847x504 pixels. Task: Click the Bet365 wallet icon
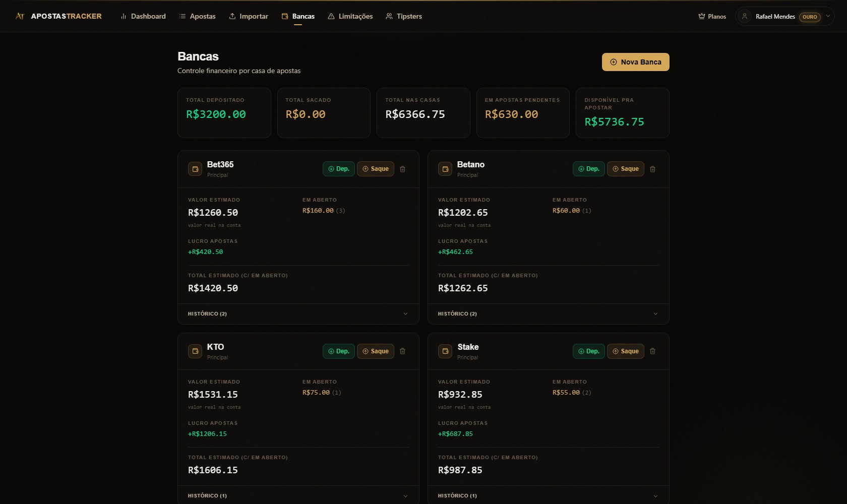(x=195, y=169)
